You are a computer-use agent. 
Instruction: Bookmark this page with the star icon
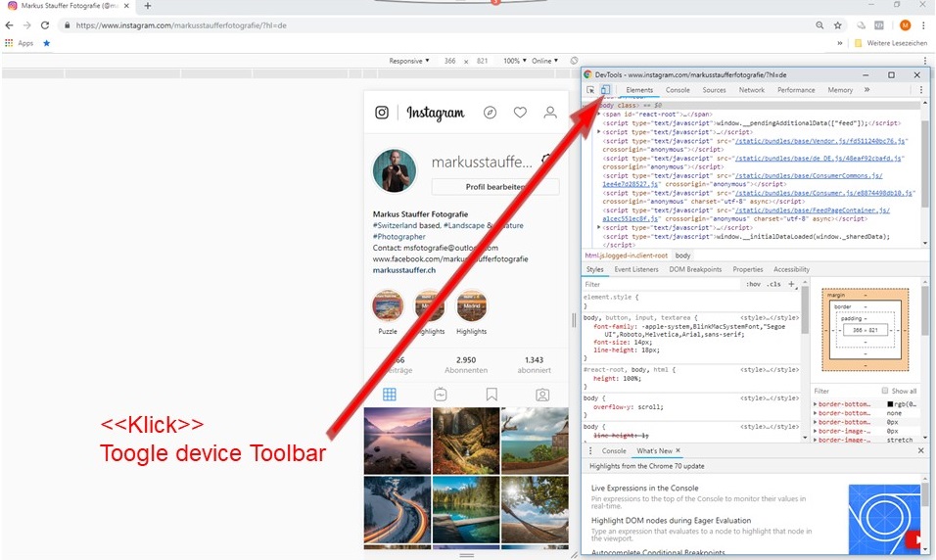tap(837, 25)
